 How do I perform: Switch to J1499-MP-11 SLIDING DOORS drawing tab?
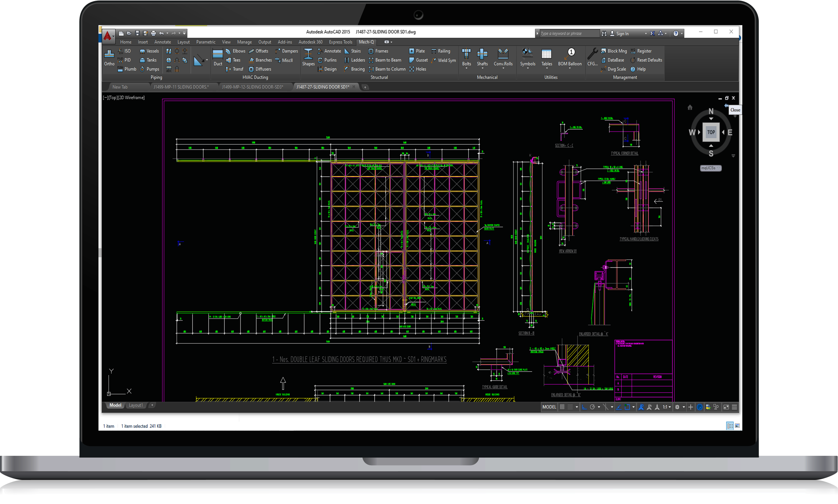(x=181, y=87)
